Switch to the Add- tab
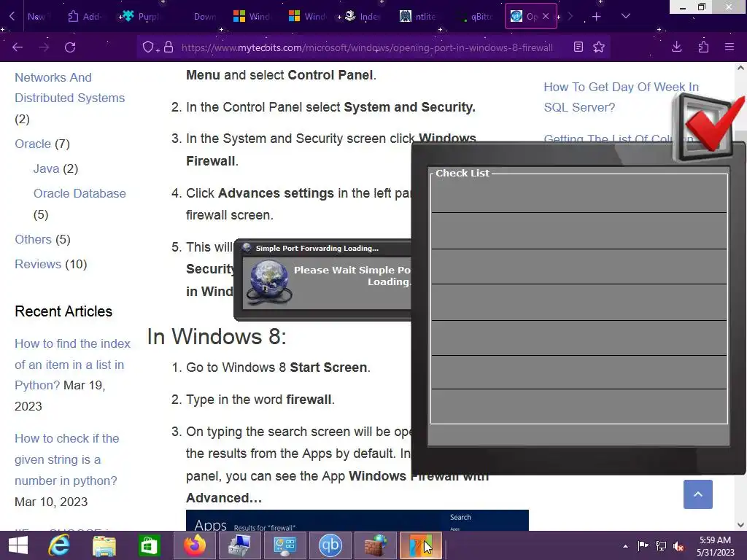The height and width of the screenshot is (560, 747). [x=85, y=16]
